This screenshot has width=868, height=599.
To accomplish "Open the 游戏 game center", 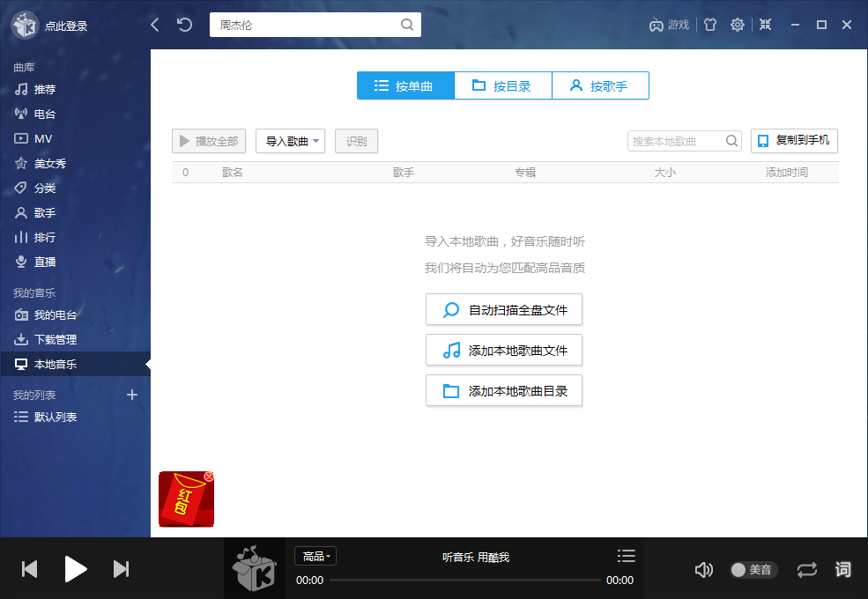I will click(x=669, y=25).
